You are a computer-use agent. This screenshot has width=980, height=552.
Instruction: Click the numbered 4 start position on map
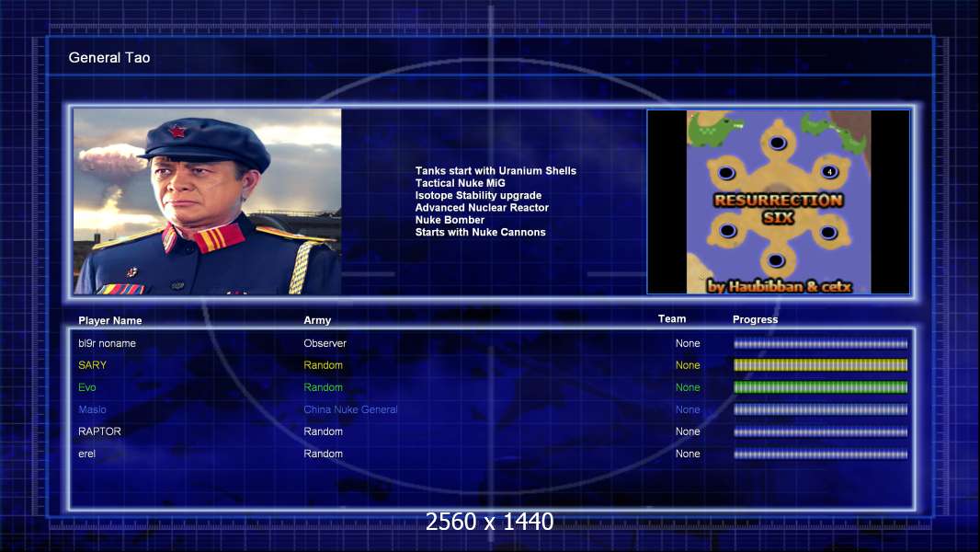tap(829, 171)
